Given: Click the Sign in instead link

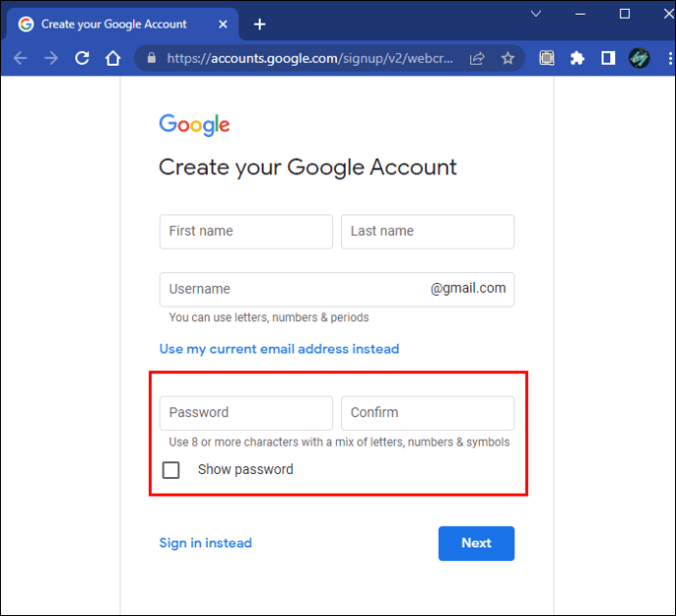Looking at the screenshot, I should coord(206,544).
